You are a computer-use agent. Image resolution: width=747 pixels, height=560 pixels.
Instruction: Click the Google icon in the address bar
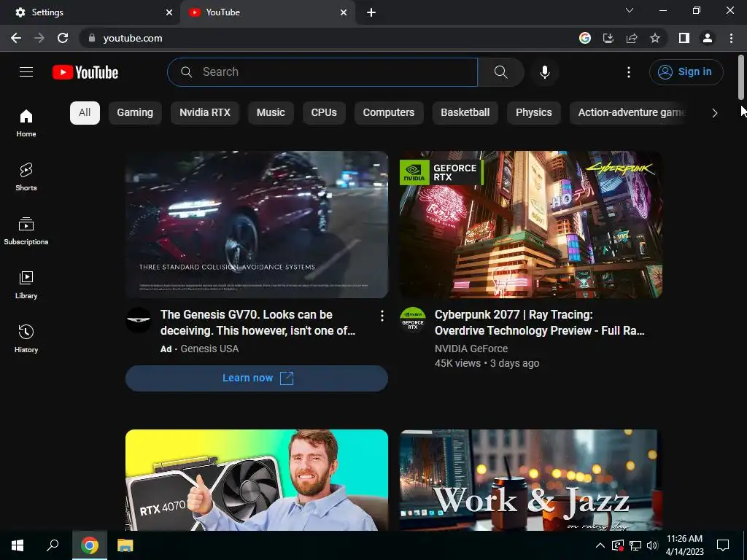pos(584,38)
